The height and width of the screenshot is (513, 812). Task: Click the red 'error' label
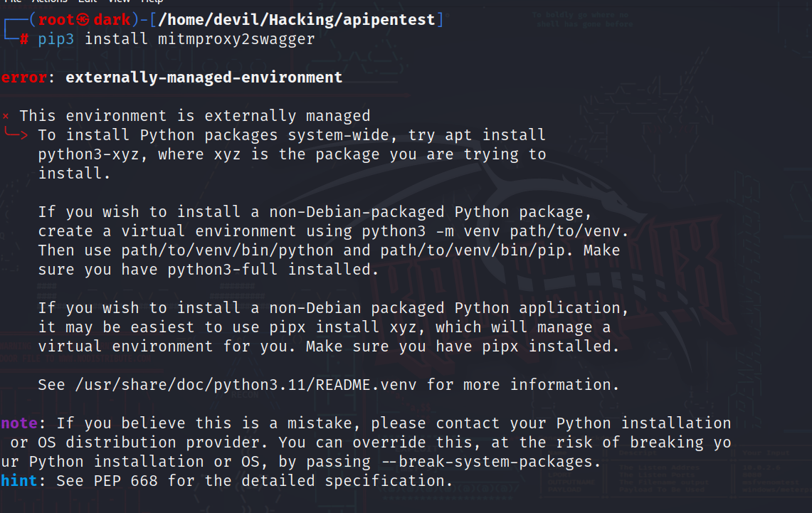click(23, 78)
